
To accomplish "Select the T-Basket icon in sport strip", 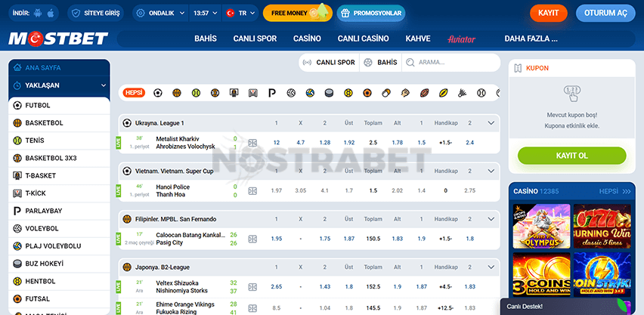I will 234,93.
